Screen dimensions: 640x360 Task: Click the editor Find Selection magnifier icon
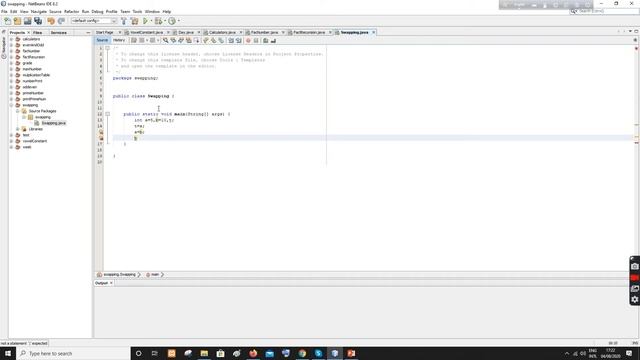click(x=165, y=40)
